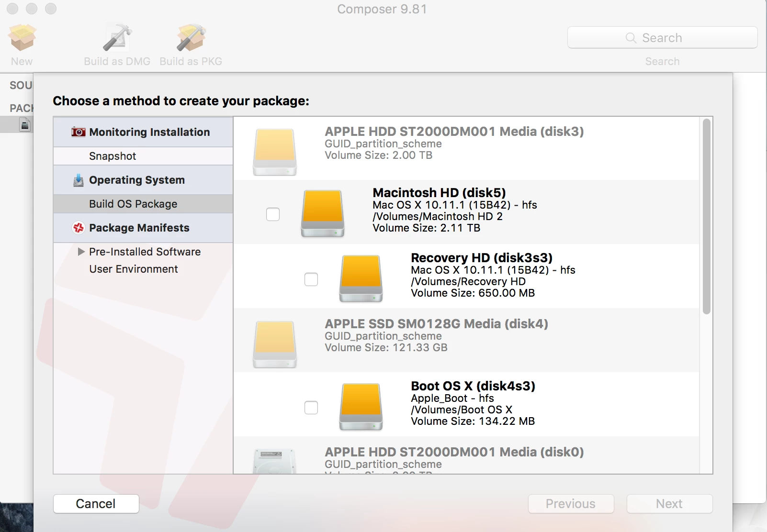Select the Package Manifests section header
The width and height of the screenshot is (767, 532).
click(x=143, y=228)
